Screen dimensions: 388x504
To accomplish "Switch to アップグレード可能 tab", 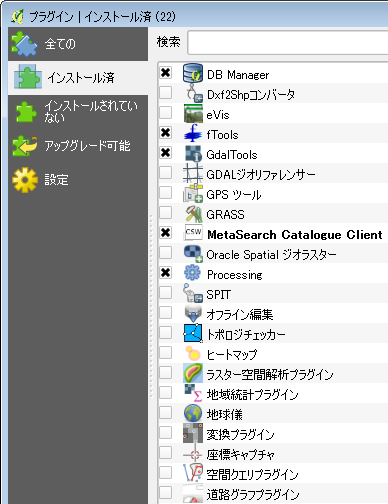I will click(78, 146).
